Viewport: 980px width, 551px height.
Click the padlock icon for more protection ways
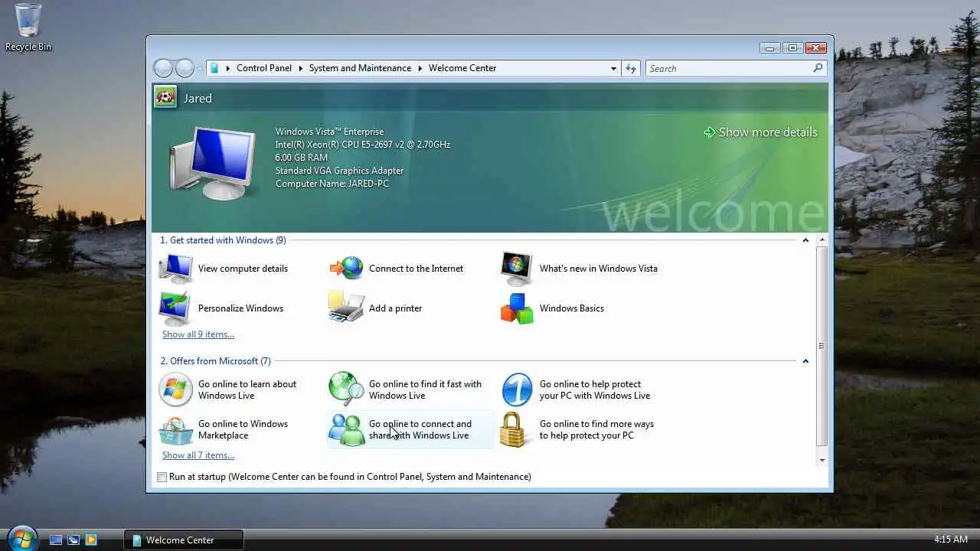point(514,429)
